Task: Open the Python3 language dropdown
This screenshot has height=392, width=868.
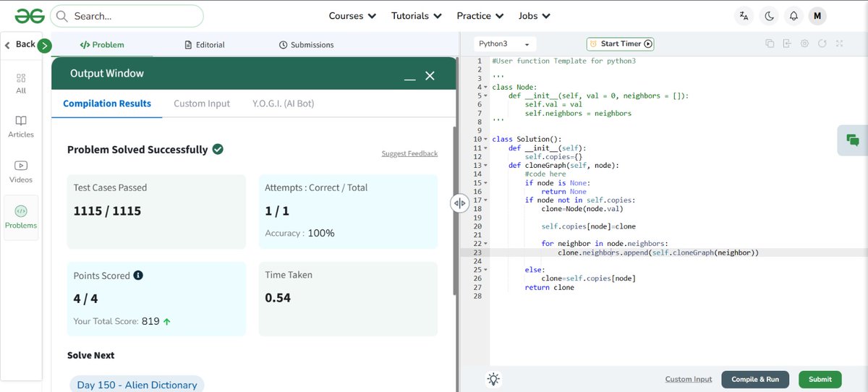Action: pyautogui.click(x=506, y=44)
